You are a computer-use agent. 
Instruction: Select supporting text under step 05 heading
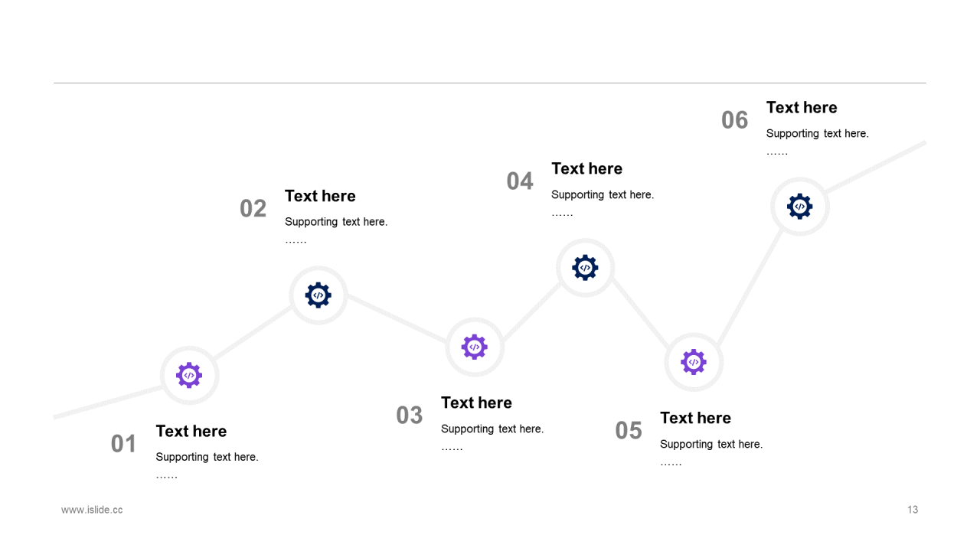(x=711, y=445)
